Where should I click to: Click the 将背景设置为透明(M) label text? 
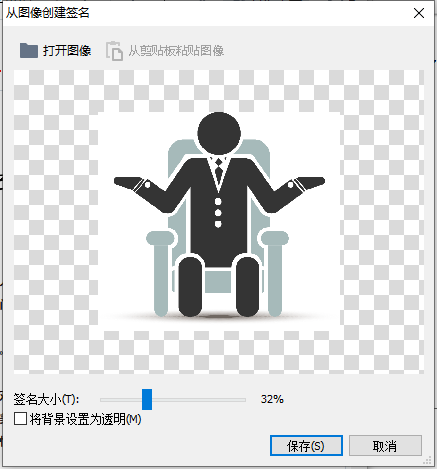click(x=86, y=419)
